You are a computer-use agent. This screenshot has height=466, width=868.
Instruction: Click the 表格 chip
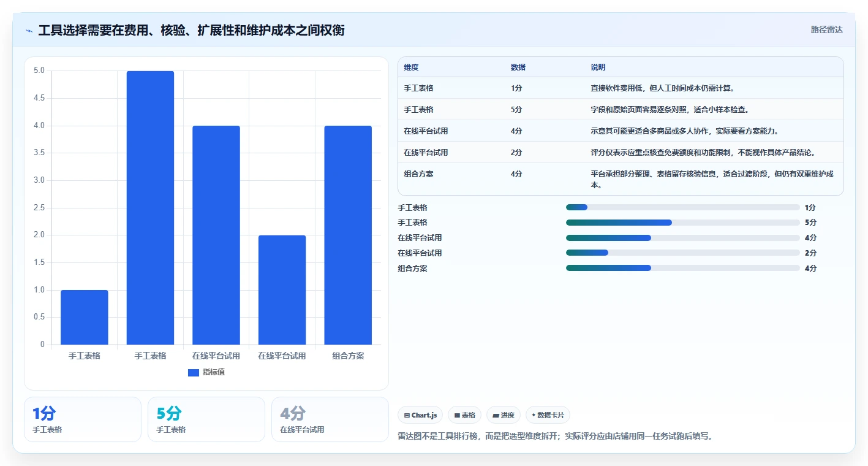465,415
